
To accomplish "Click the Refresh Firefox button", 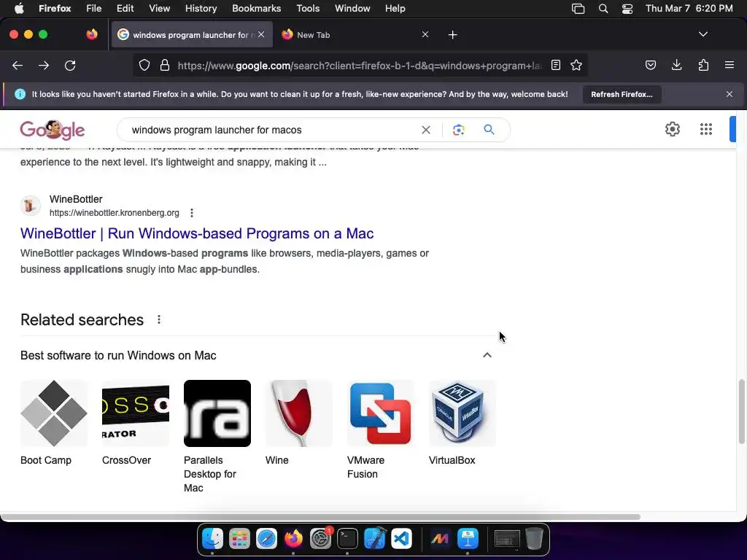I will (622, 94).
